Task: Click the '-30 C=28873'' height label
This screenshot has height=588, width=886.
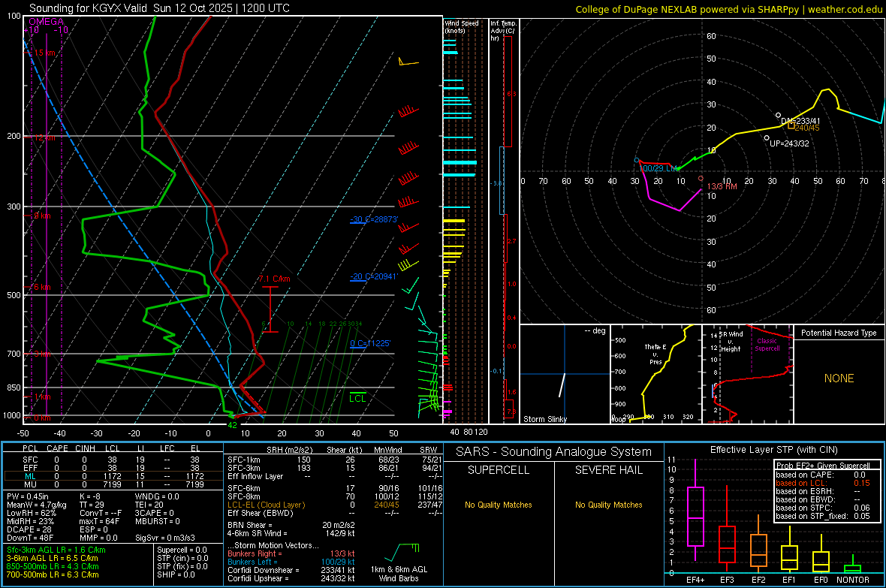Action: click(374, 219)
